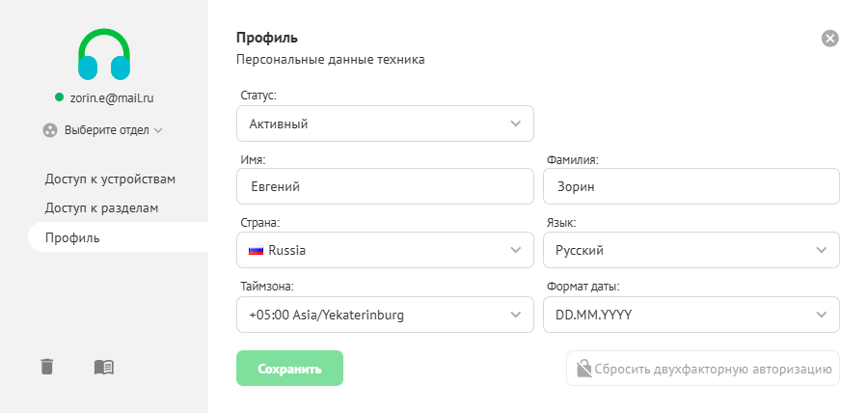The height and width of the screenshot is (413, 868).
Task: Click the department group icon
Action: tap(50, 129)
